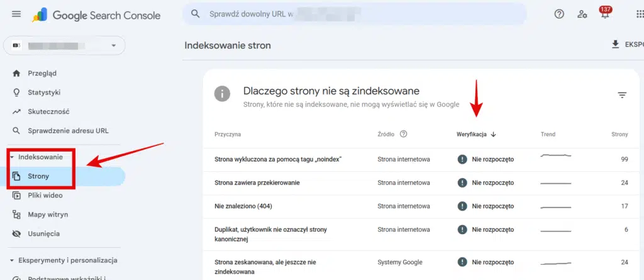Click the lightbulb icon beside Statystyki
The image size is (644, 280).
[16, 92]
